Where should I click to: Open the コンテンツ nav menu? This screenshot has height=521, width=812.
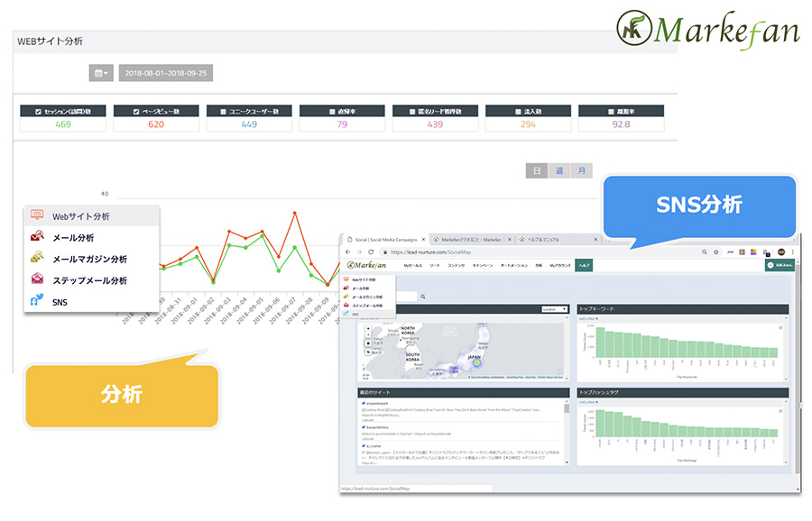point(457,265)
